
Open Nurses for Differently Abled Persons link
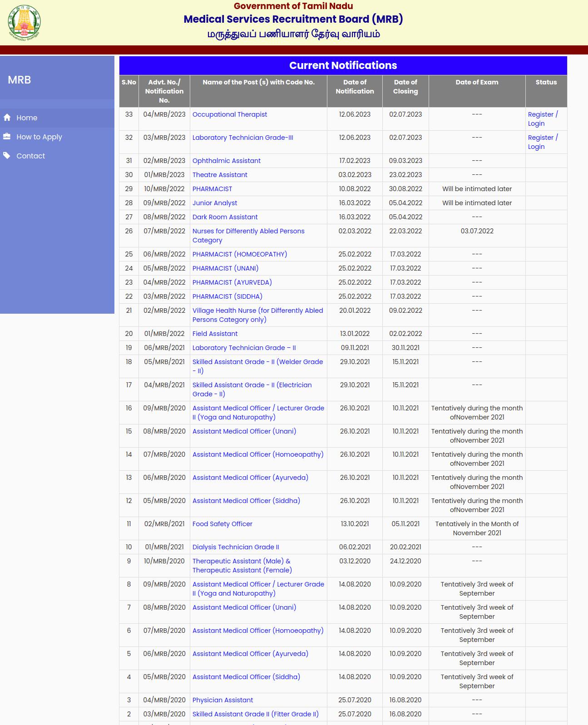point(248,236)
